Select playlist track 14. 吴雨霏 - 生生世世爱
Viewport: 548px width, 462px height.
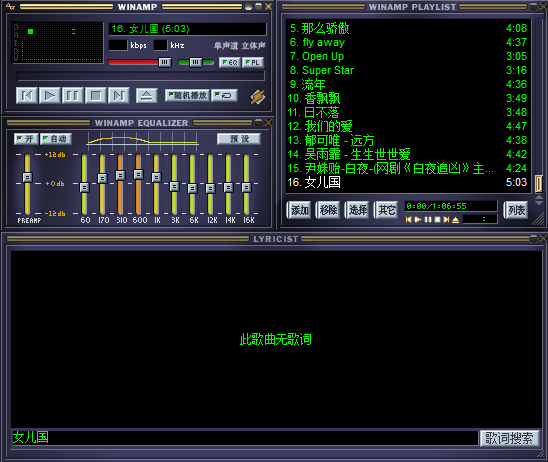pyautogui.click(x=408, y=154)
